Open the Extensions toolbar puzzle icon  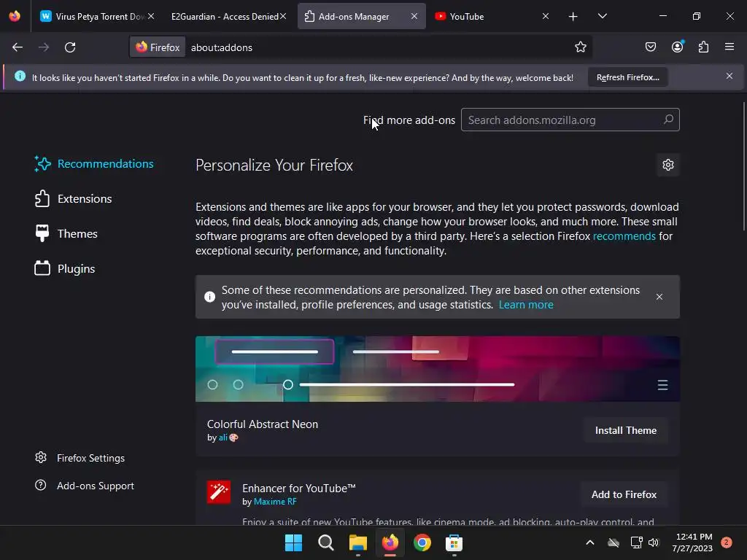click(x=703, y=47)
